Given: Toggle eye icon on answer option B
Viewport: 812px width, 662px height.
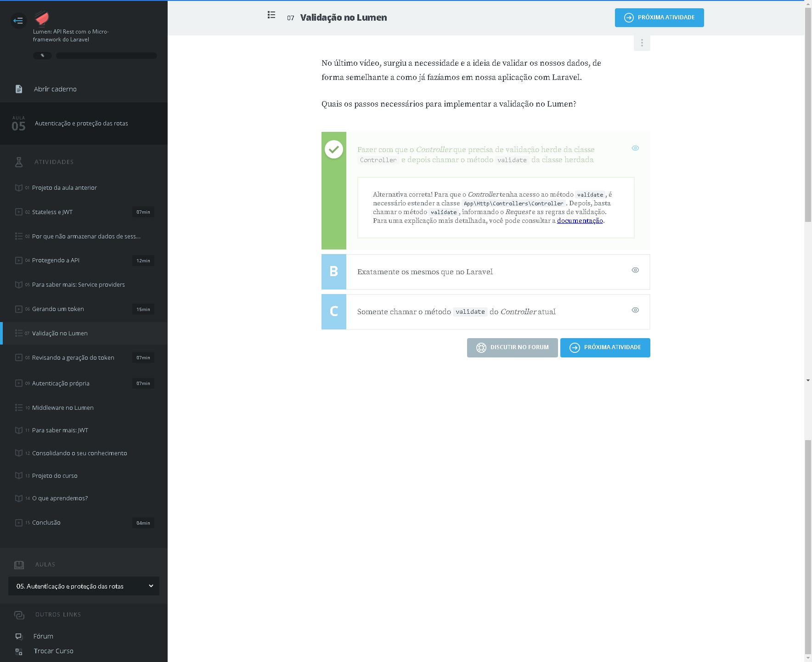Looking at the screenshot, I should click(x=635, y=270).
